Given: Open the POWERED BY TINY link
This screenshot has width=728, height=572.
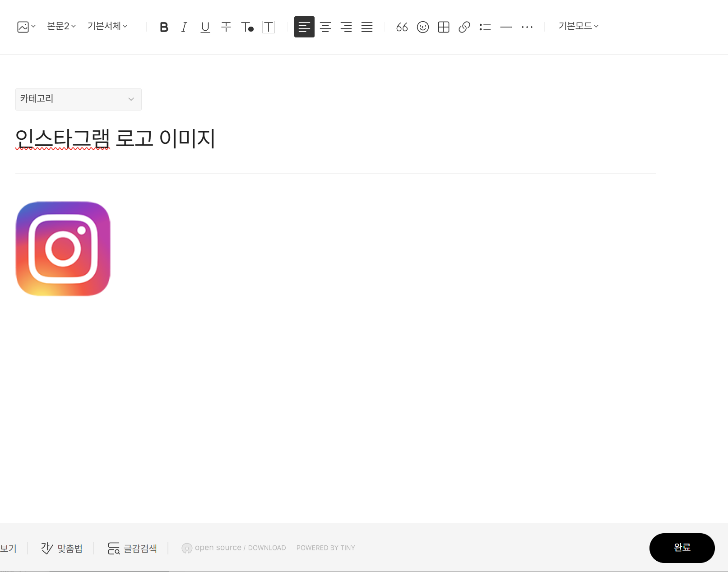Looking at the screenshot, I should [x=325, y=548].
